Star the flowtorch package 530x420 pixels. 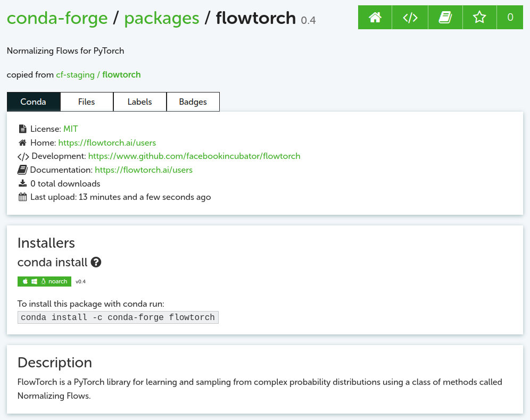coord(479,17)
